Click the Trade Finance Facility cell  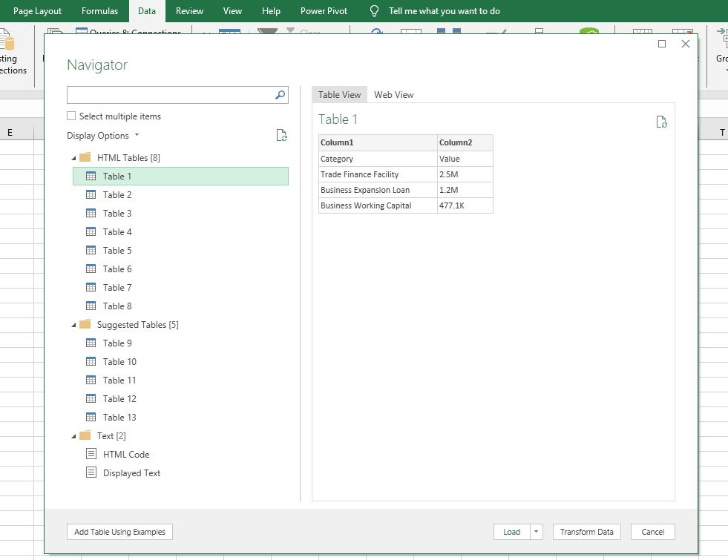(378, 174)
